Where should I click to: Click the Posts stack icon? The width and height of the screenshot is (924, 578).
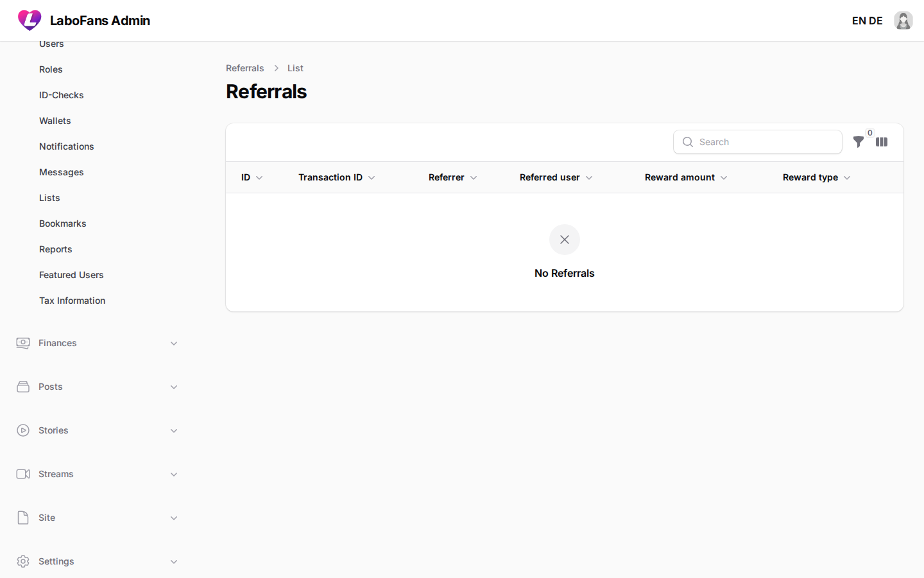point(23,387)
